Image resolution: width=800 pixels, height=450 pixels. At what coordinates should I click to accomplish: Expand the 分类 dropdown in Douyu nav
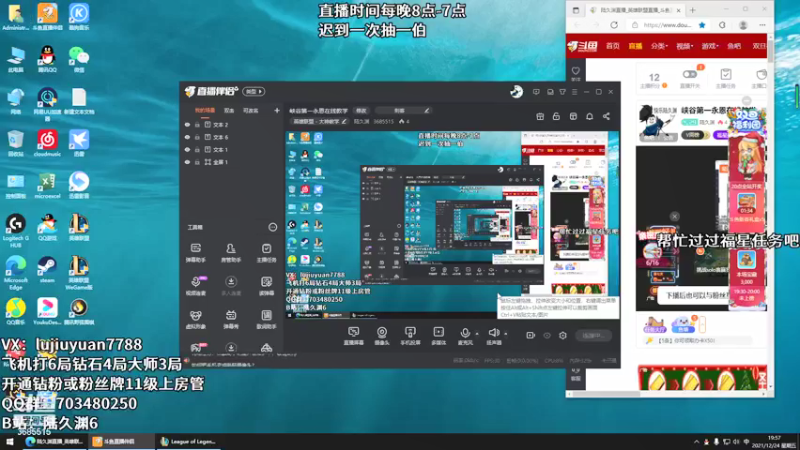pos(659,46)
